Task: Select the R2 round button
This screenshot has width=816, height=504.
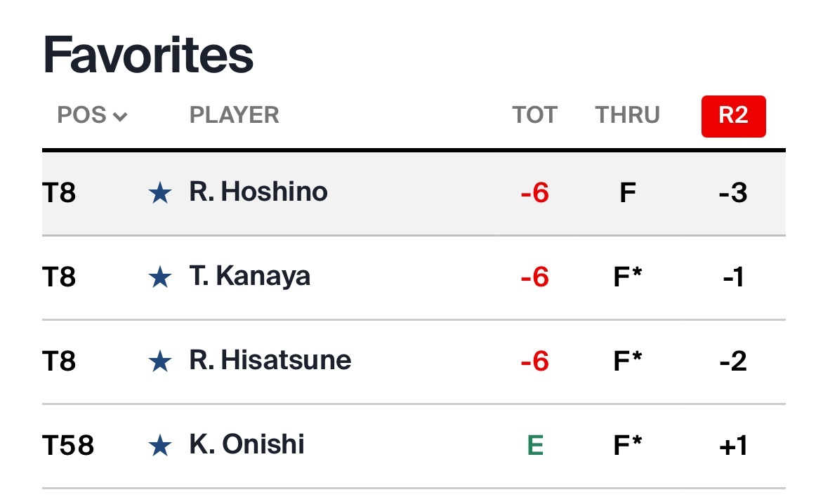Action: click(733, 116)
